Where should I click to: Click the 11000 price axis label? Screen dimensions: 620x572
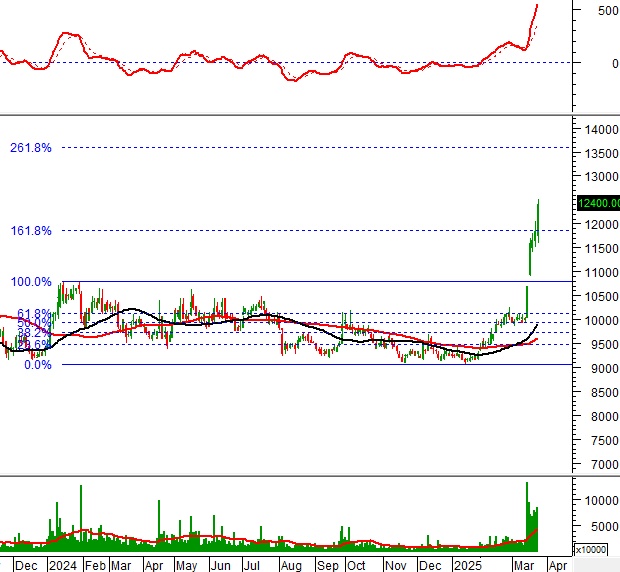click(x=602, y=272)
